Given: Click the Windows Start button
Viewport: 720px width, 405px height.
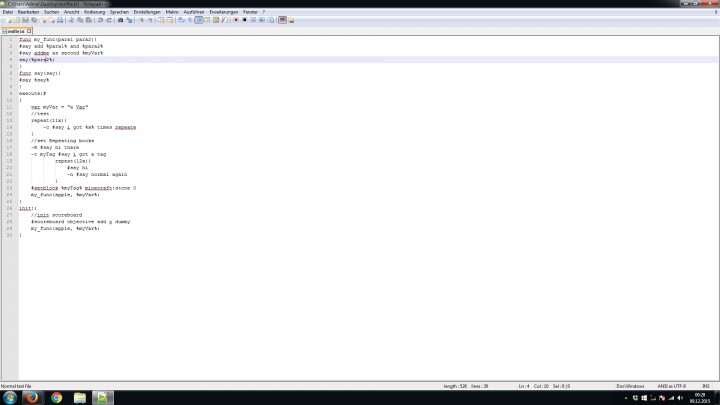Looking at the screenshot, I should click(x=9, y=397).
